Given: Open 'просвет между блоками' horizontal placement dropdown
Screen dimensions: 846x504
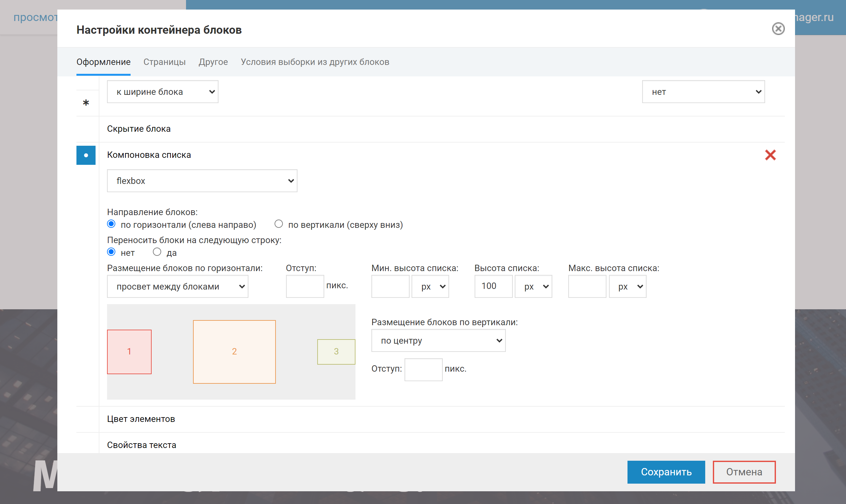Looking at the screenshot, I should 177,286.
